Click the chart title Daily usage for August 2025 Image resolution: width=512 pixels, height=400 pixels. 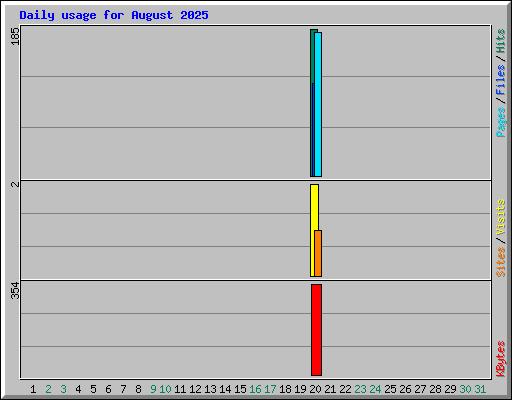114,15
